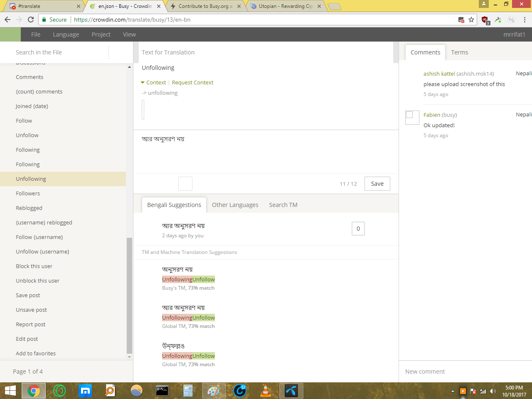This screenshot has width=532, height=399.
Task: Click the network signal icon in system tray
Action: pyautogui.click(x=483, y=391)
